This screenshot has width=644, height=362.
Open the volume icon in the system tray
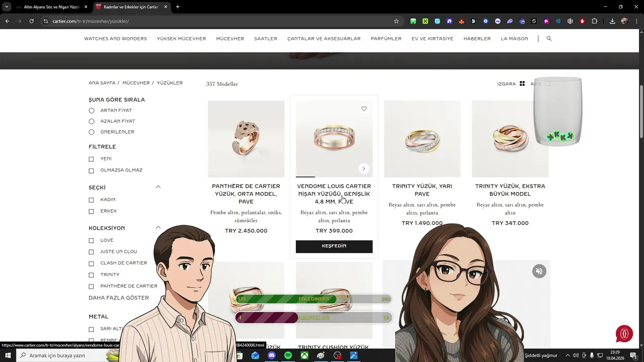[576, 355]
